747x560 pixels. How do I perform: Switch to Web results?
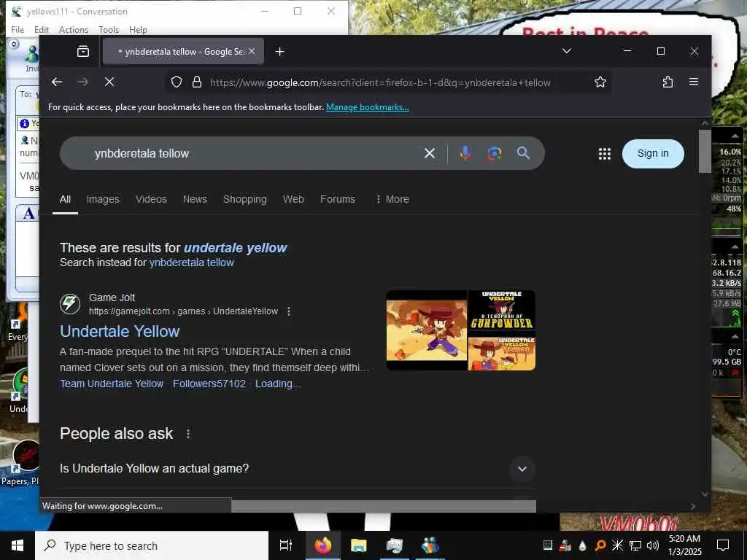[x=293, y=199]
